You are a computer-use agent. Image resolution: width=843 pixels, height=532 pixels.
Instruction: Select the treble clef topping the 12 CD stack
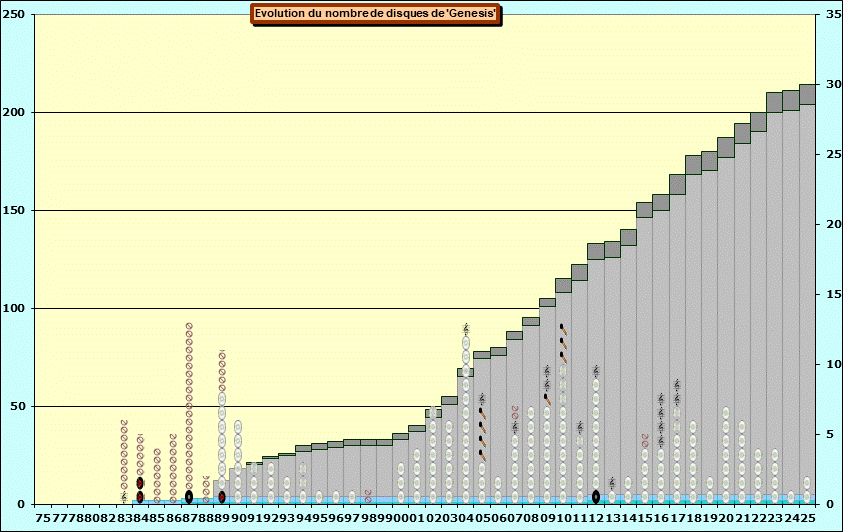point(596,371)
